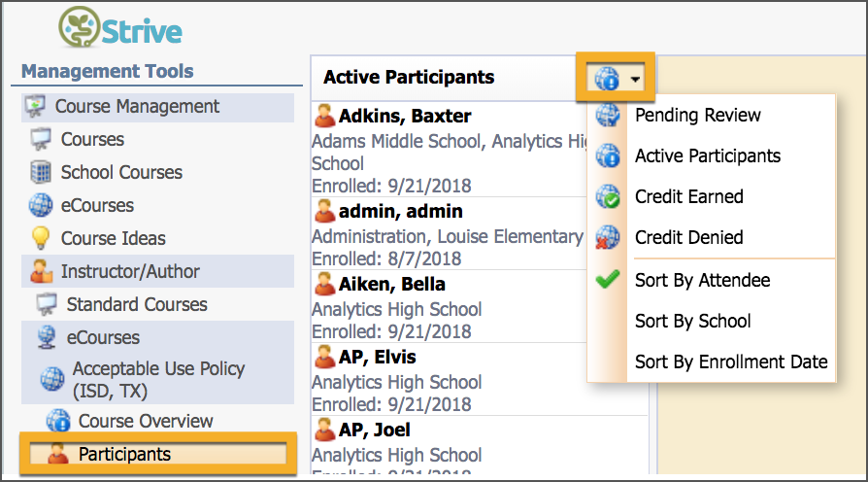The width and height of the screenshot is (868, 482).
Task: Click the Strive logo
Action: pos(120,28)
